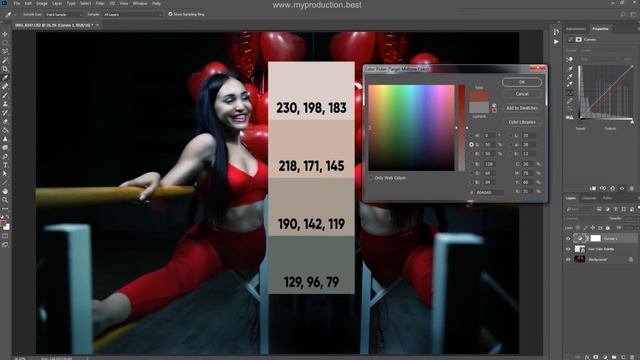This screenshot has height=360, width=640.
Task: Select the Marquee selection tool
Action: coord(5,43)
